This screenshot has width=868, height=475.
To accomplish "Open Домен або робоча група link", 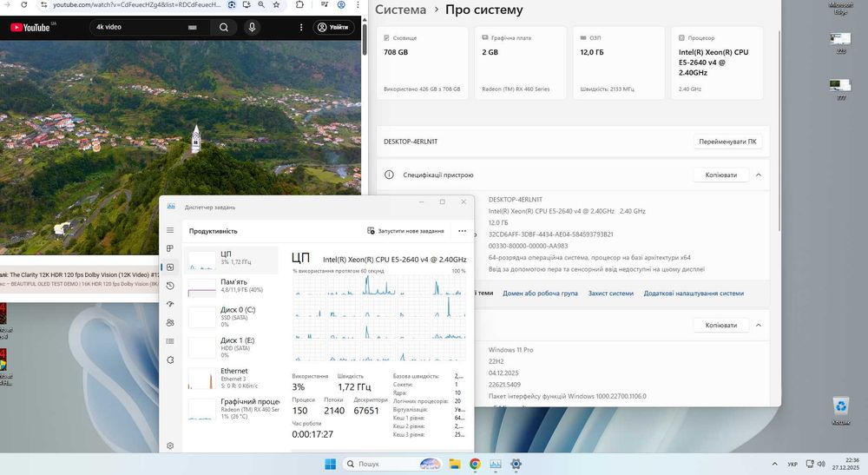I will click(540, 294).
